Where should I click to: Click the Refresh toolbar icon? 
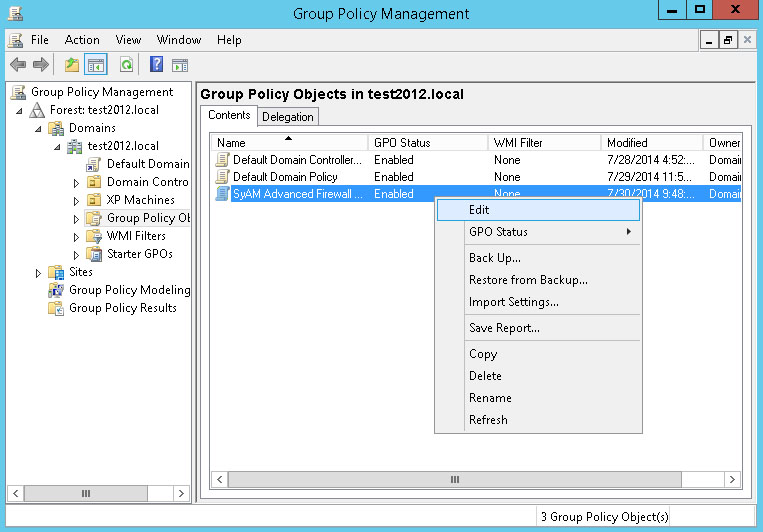[126, 65]
